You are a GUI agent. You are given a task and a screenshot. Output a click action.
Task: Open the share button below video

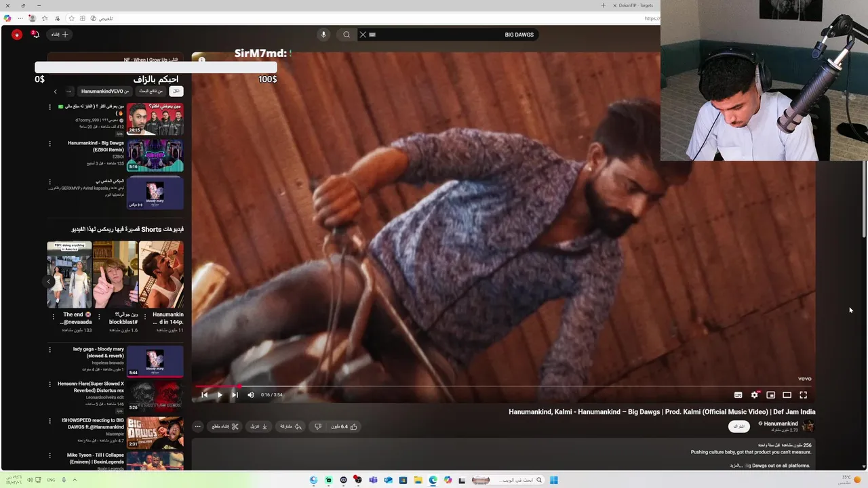click(291, 426)
